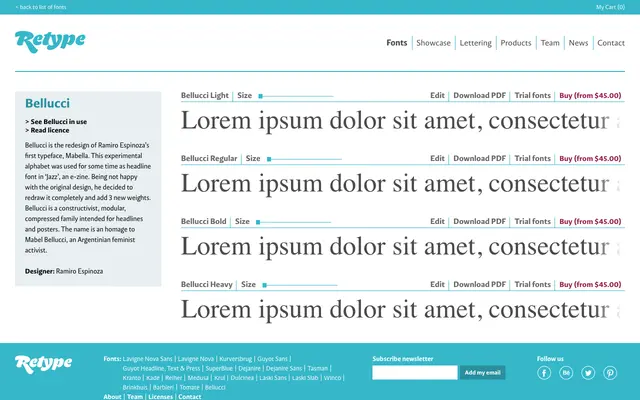Open the About link in the footer
The height and width of the screenshot is (400, 640).
pyautogui.click(x=112, y=396)
